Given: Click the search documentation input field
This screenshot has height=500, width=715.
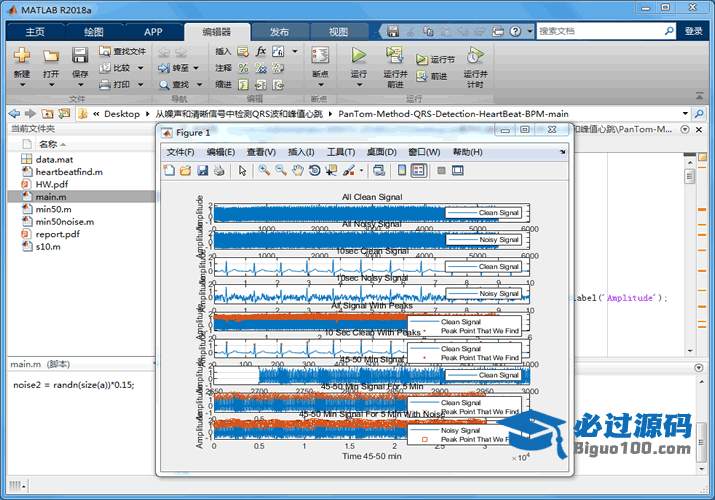Looking at the screenshot, I should tap(600, 31).
